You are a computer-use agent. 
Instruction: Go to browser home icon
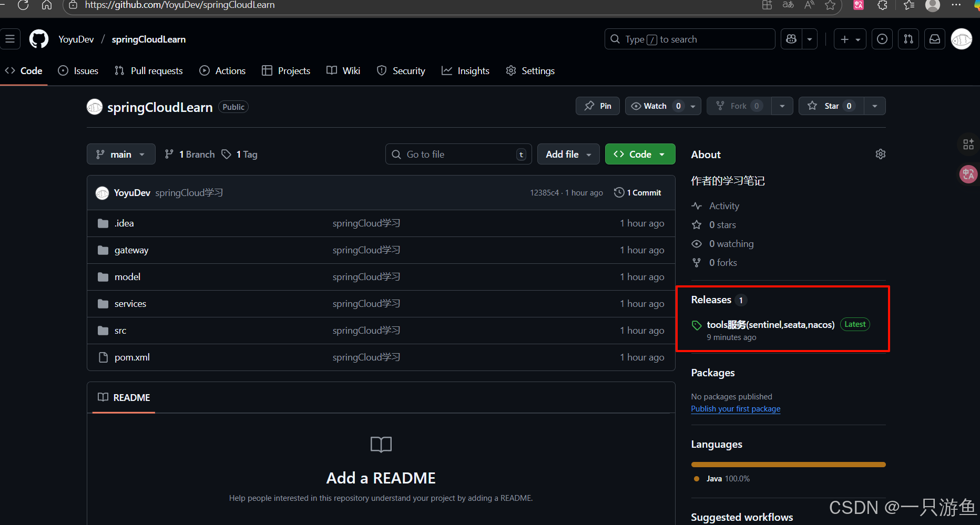click(x=47, y=5)
